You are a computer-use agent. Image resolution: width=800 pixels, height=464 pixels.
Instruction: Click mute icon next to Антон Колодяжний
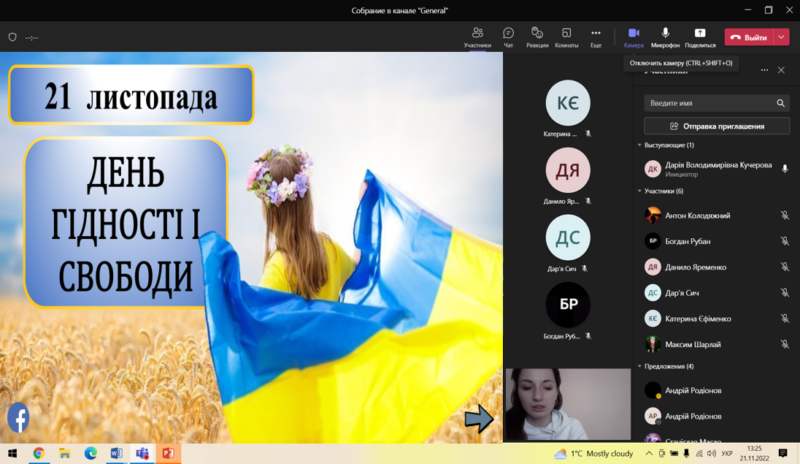(x=785, y=215)
